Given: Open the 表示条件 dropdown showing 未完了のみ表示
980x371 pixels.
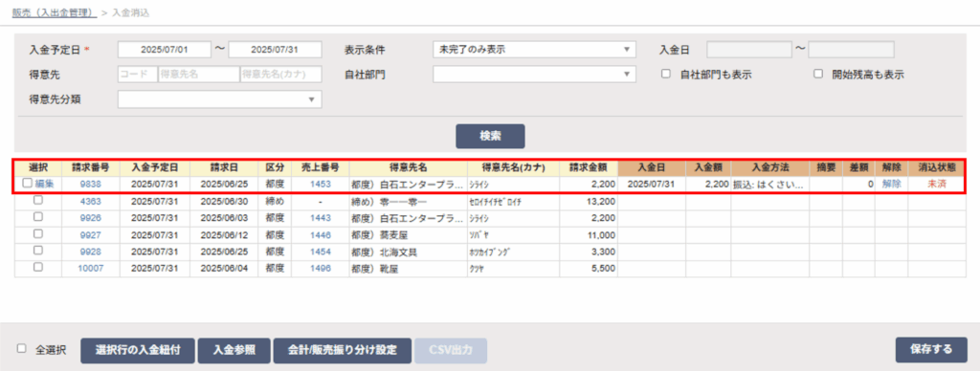Looking at the screenshot, I should [534, 50].
